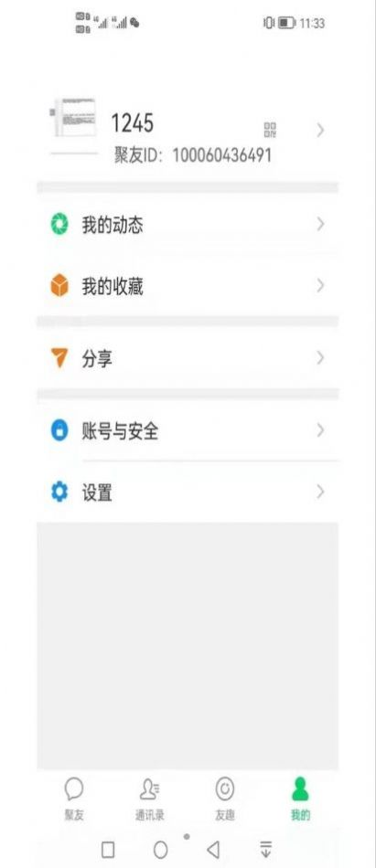Tap the blue 账号与安全 lock icon
Viewport: 376px width, 868px height.
pos(59,430)
